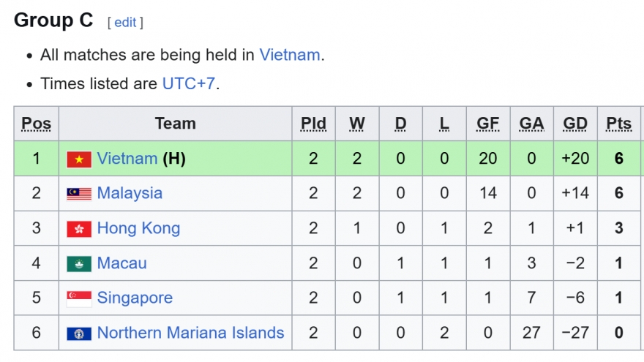Click the Pts column header
Screen dimensions: 644x362
click(x=618, y=124)
